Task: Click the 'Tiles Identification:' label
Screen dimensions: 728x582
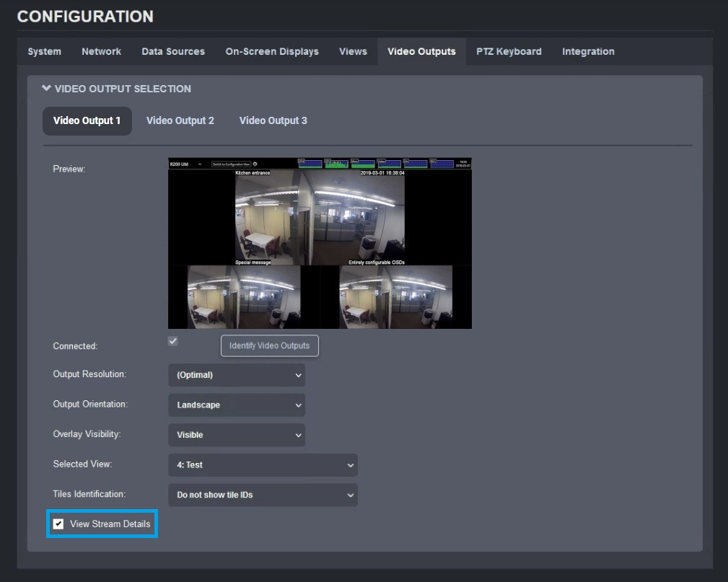Action: tap(89, 494)
